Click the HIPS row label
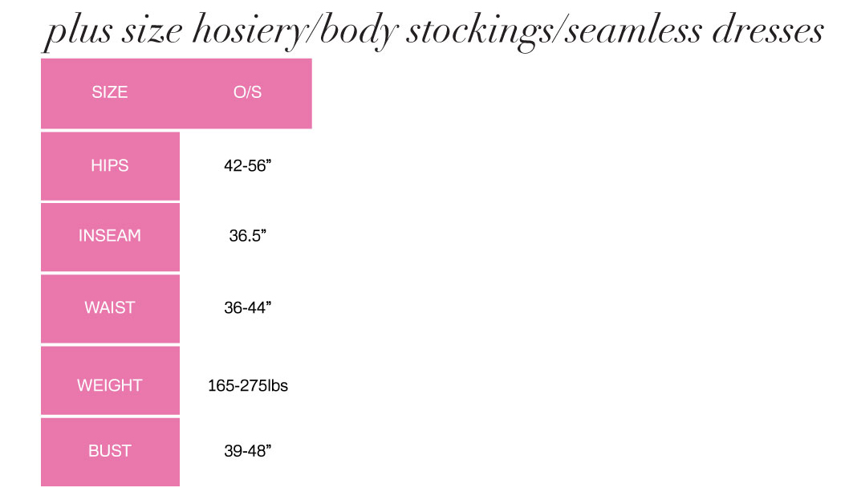 (x=110, y=166)
